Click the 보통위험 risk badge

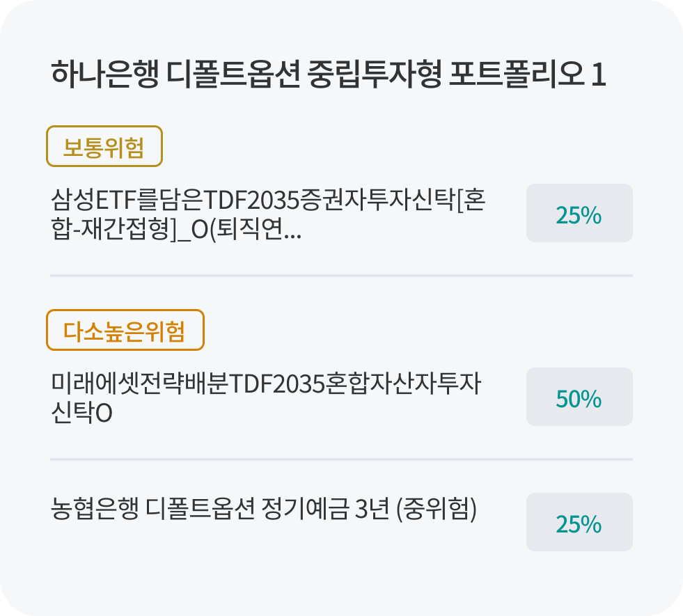click(x=104, y=146)
